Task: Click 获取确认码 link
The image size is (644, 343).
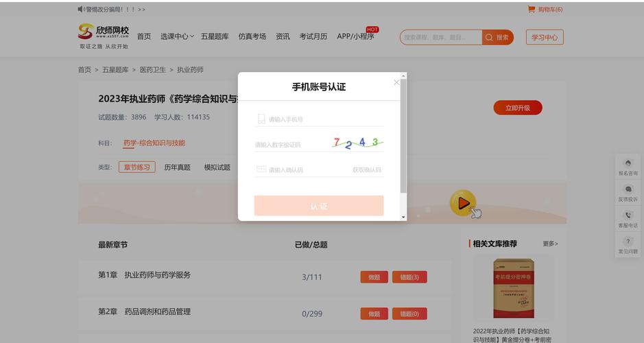Action: click(367, 169)
